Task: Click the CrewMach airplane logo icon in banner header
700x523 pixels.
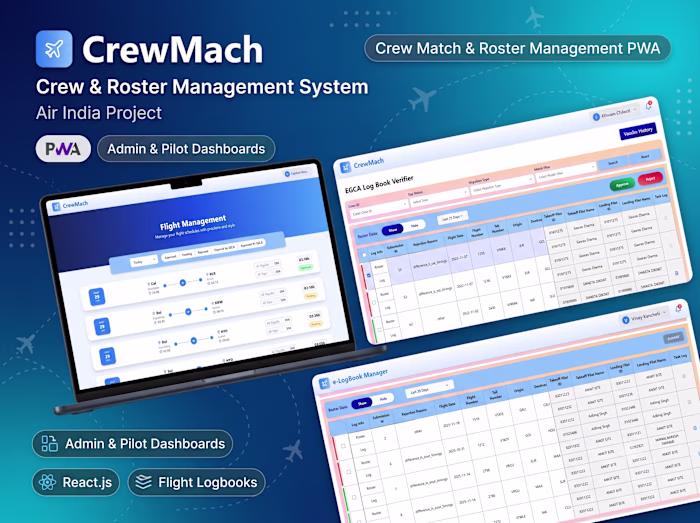Action: pyautogui.click(x=54, y=49)
